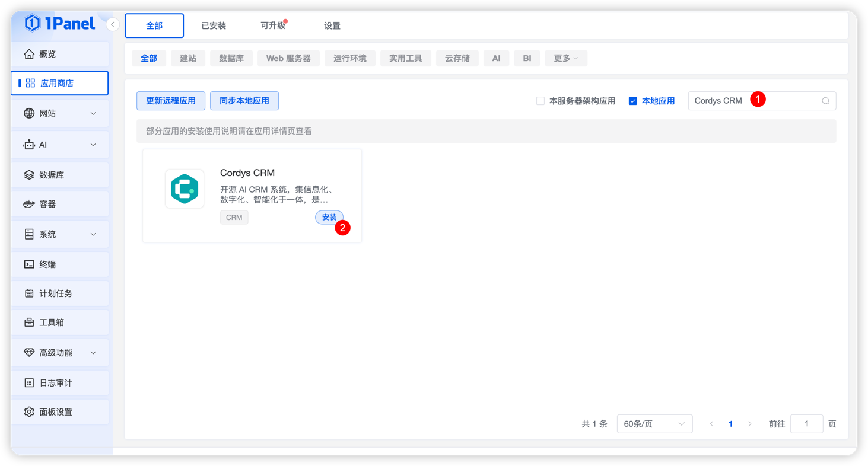Open the 更多 category dropdown
Image resolution: width=868 pixels, height=466 pixels.
click(x=566, y=58)
